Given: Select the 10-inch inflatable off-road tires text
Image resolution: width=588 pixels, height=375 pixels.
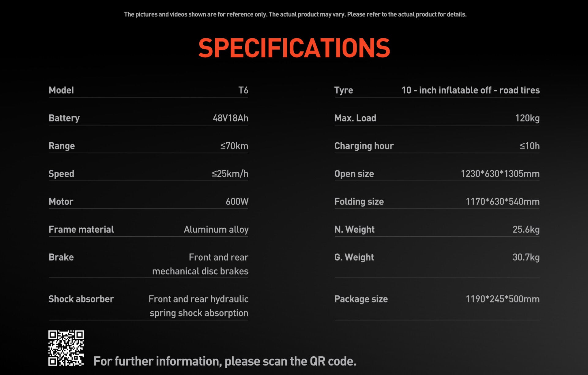Looking at the screenshot, I should pyautogui.click(x=470, y=90).
